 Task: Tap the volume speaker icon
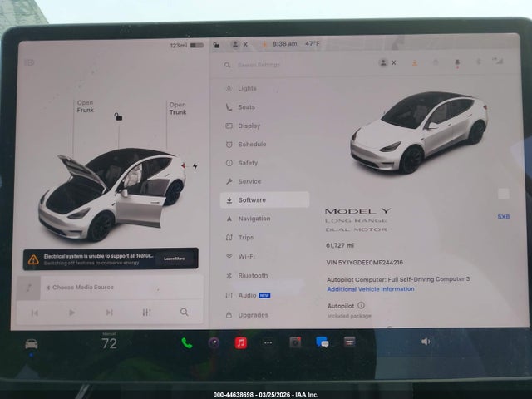click(426, 342)
